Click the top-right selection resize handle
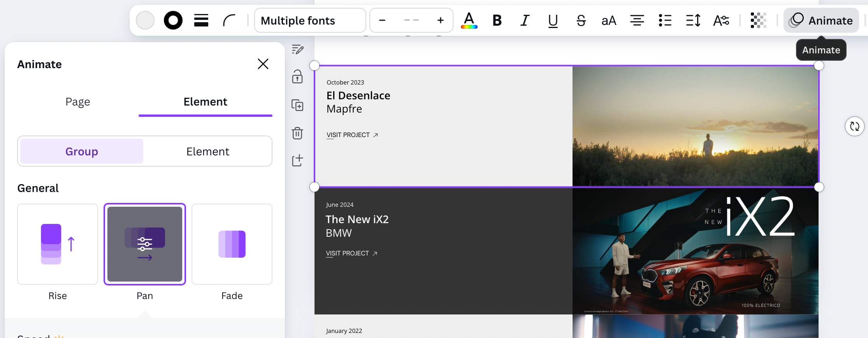Viewport: 868px width, 338px height. pos(819,65)
